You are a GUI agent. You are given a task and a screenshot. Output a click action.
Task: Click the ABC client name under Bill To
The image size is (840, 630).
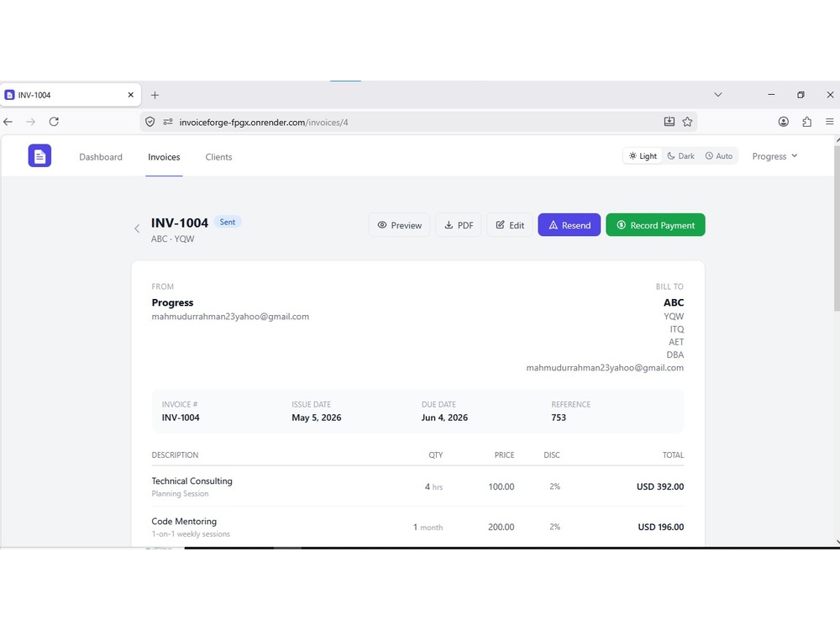coord(674,302)
